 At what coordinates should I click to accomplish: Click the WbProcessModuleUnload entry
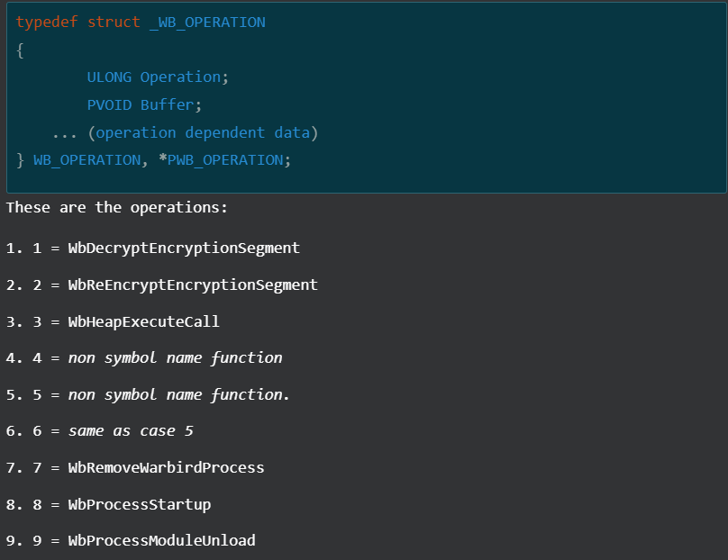[162, 541]
